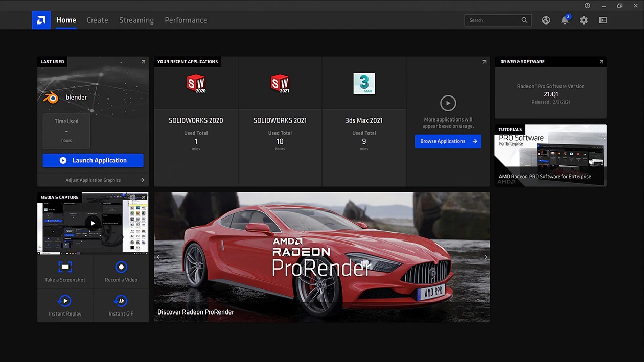Open the settings gear icon
Screen dimensions: 644x362
point(584,20)
